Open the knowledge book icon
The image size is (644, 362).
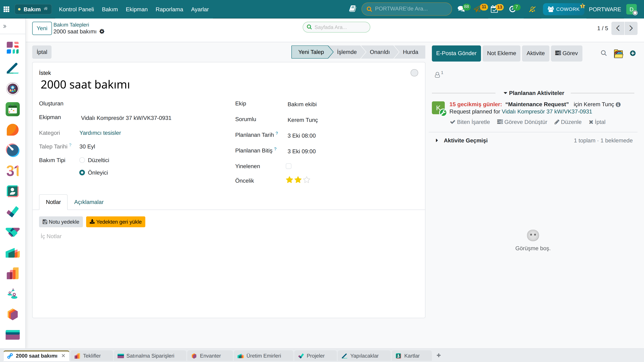[x=353, y=9]
